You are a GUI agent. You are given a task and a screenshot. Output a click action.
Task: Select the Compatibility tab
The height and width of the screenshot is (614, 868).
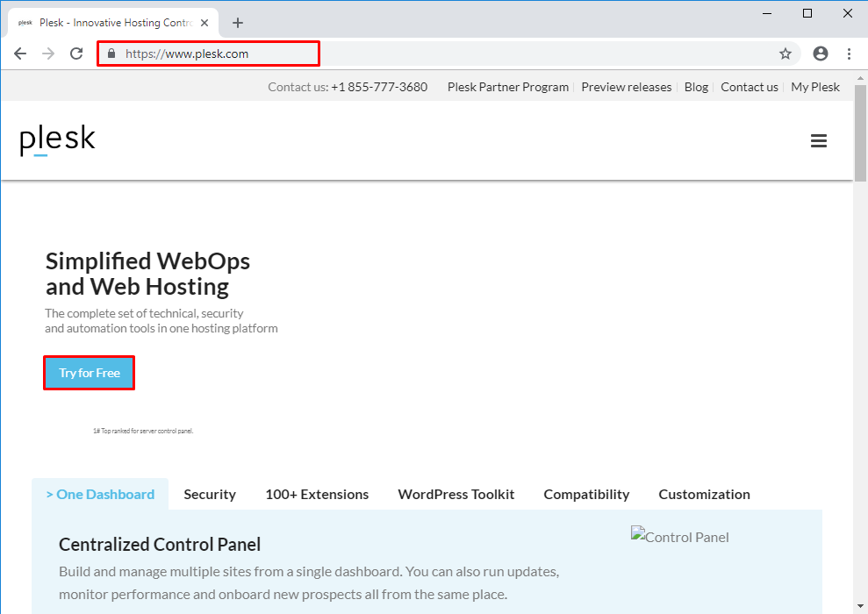tap(586, 494)
